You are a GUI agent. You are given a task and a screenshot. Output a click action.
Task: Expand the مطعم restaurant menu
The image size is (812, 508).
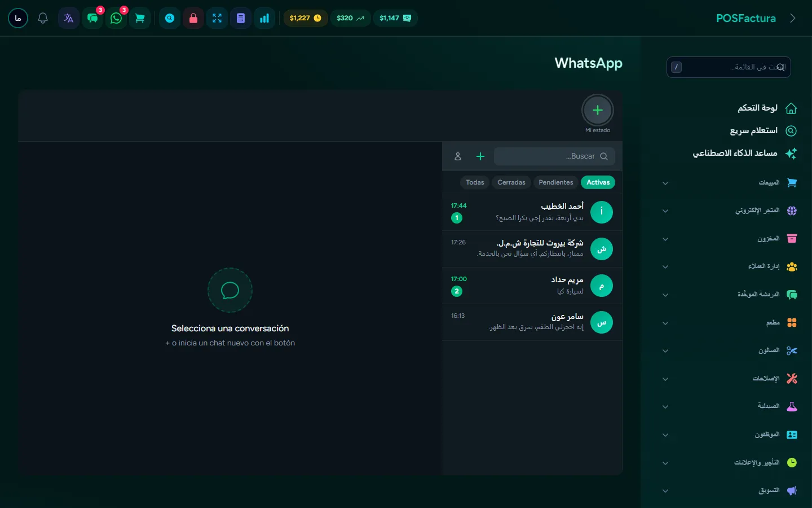coord(729,323)
